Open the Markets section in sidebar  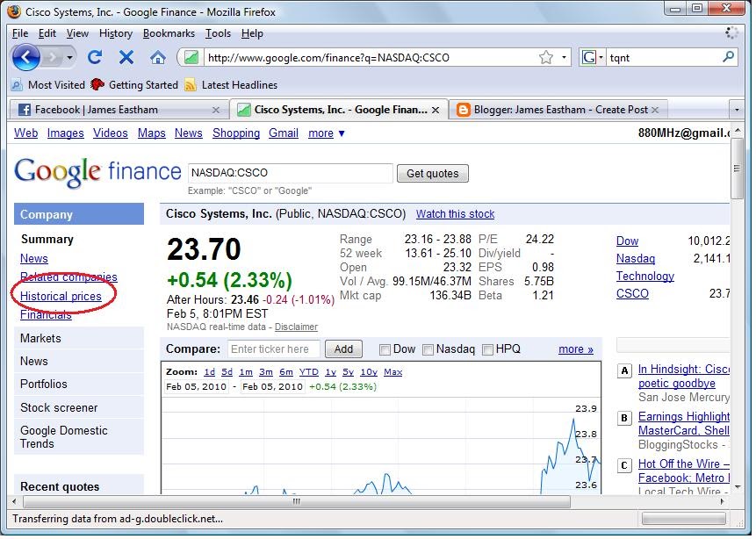[x=79, y=339]
